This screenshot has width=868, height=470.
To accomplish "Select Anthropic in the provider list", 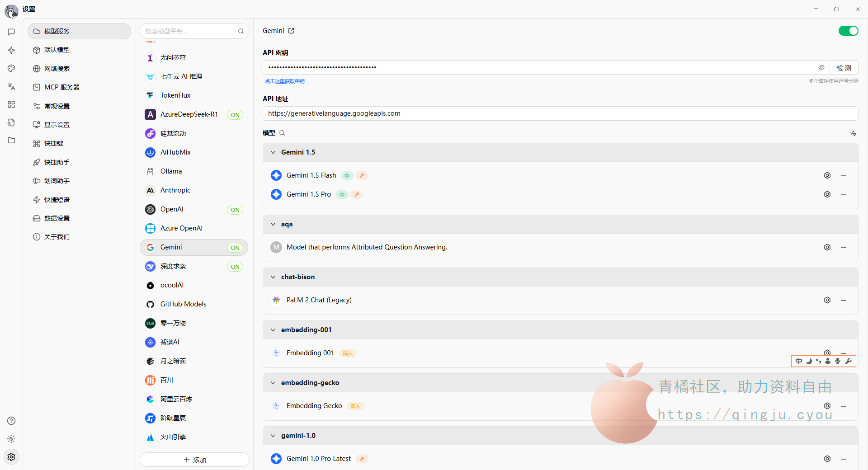I will pos(194,190).
